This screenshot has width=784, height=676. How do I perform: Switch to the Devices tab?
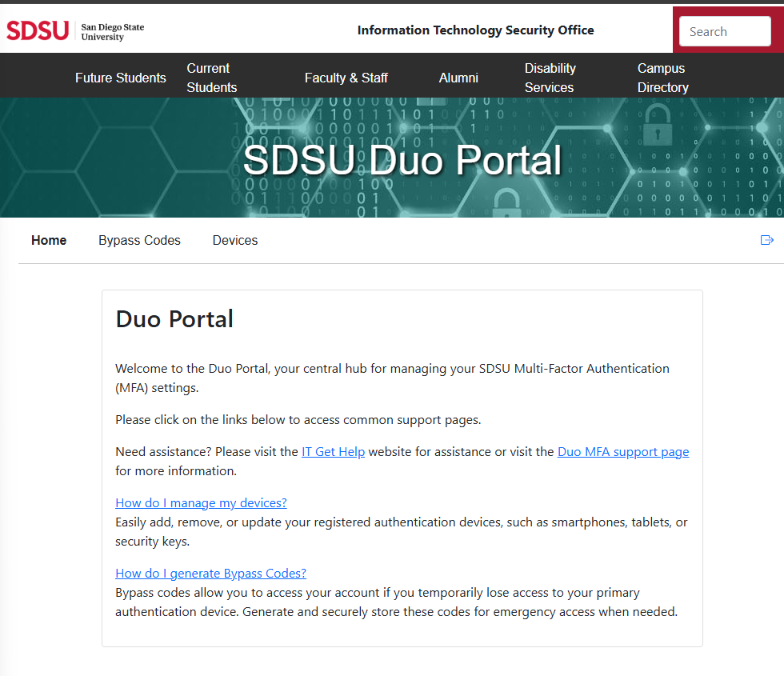(x=235, y=241)
